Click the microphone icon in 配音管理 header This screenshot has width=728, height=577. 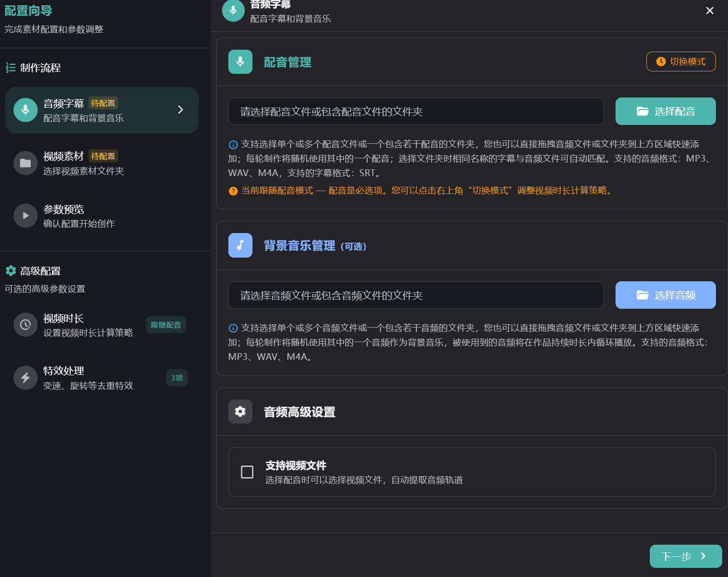click(x=240, y=62)
